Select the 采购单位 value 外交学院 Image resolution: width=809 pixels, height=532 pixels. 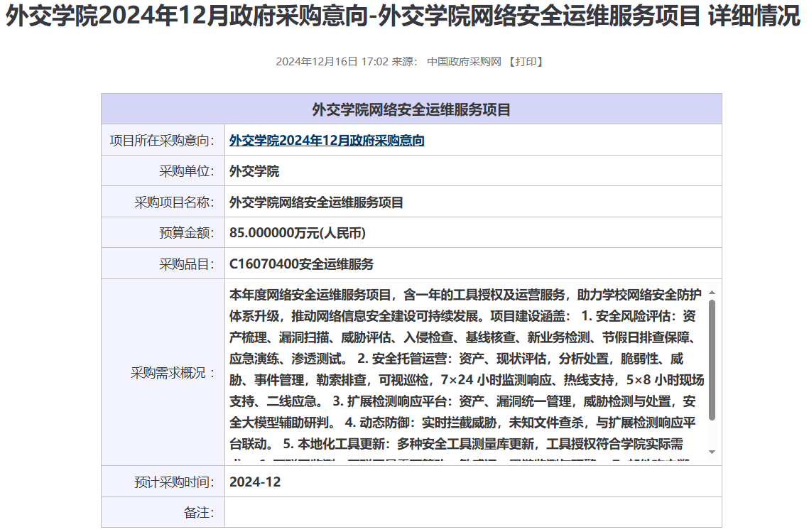(x=254, y=171)
